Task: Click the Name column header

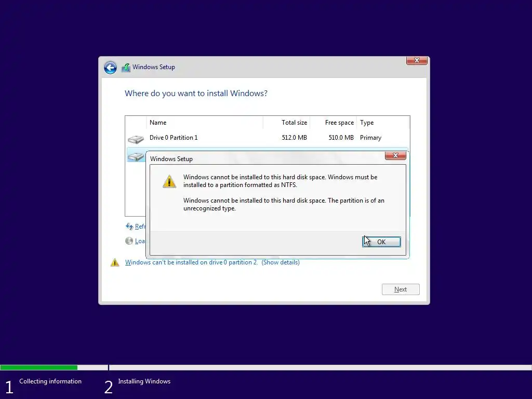Action: tap(204, 123)
